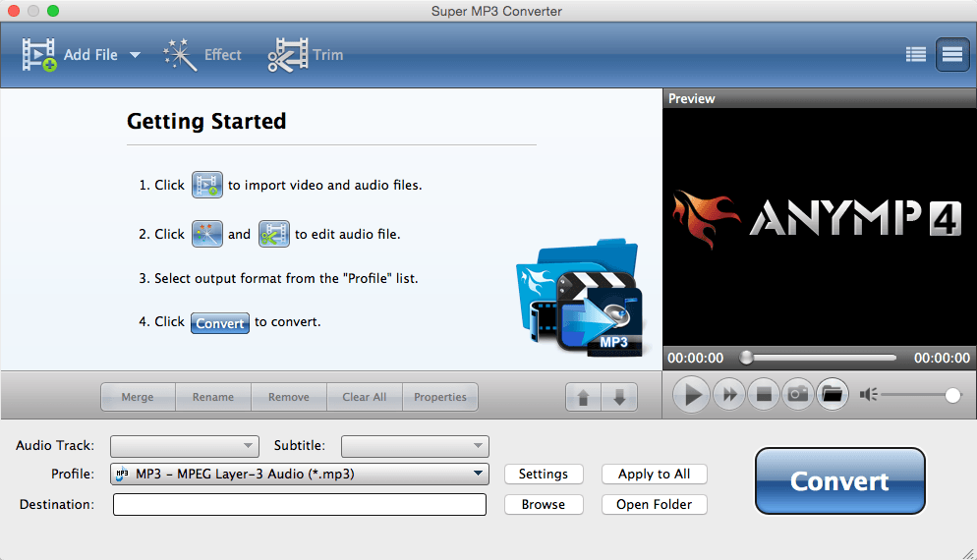The width and height of the screenshot is (977, 560).
Task: Stop the preview playback
Action: click(764, 394)
